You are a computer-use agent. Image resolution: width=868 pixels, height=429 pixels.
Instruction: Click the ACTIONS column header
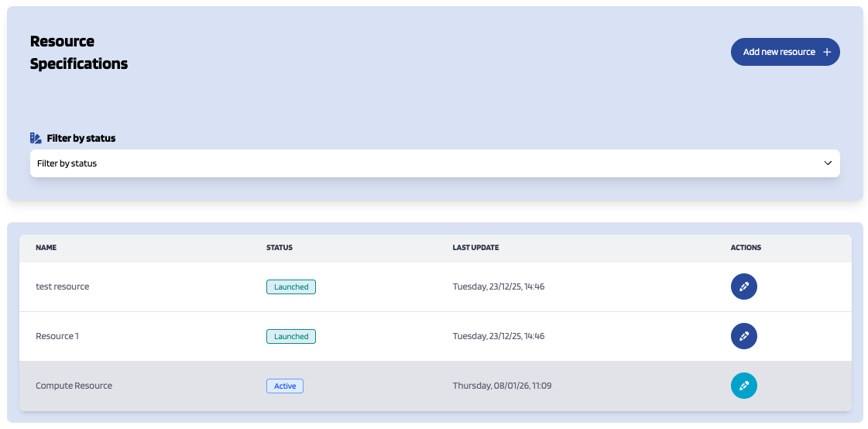click(x=746, y=248)
